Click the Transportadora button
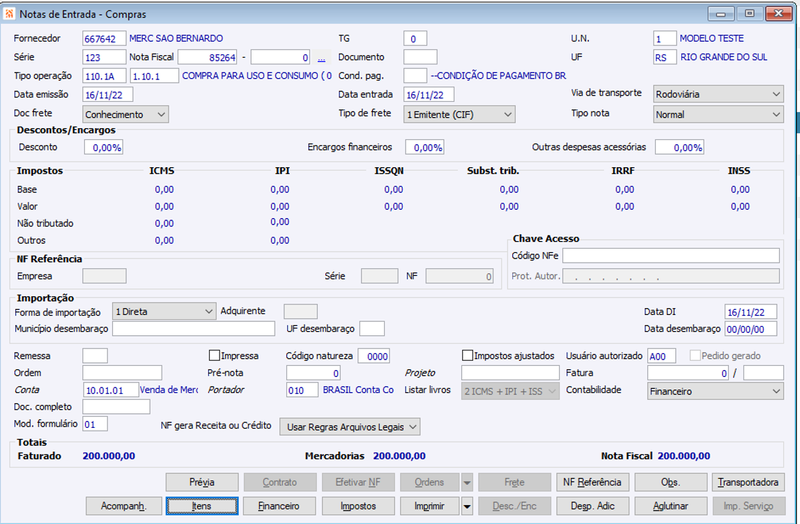This screenshot has height=524, width=800. coord(748,482)
